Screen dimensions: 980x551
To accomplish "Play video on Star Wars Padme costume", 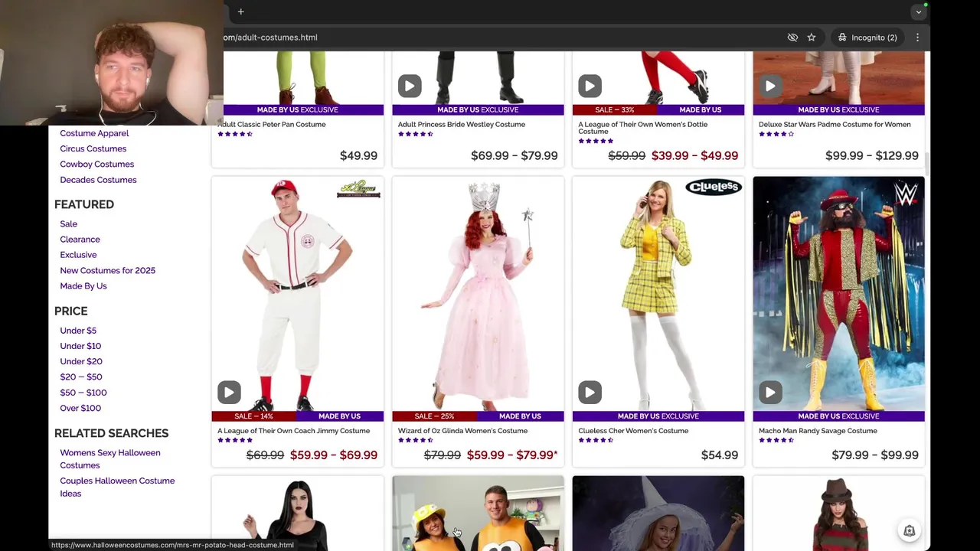I will 770,86.
